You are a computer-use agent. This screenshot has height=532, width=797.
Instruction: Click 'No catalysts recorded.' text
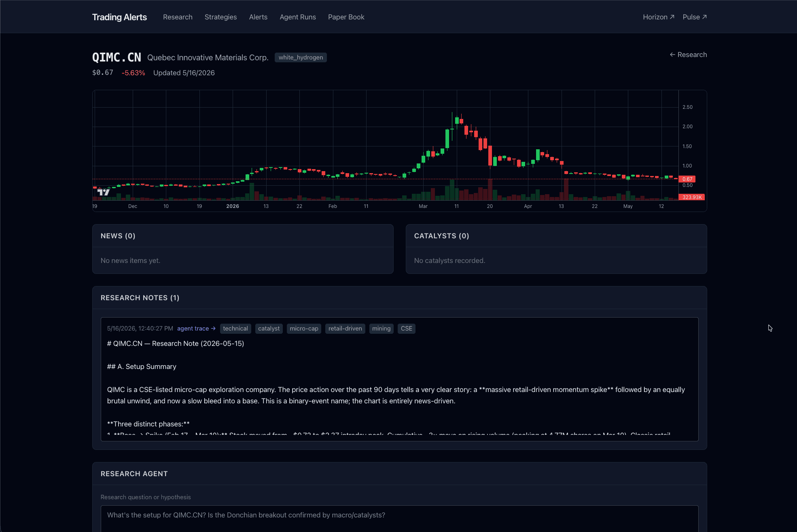click(449, 261)
